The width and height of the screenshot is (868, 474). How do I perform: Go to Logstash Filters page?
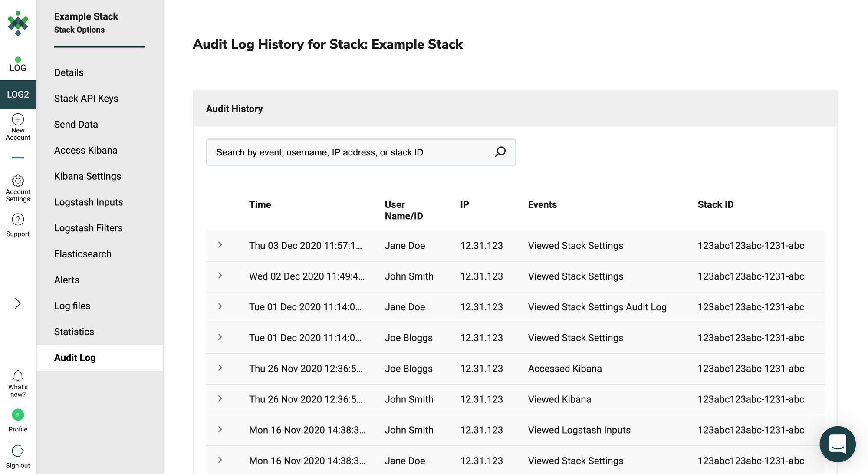click(88, 228)
